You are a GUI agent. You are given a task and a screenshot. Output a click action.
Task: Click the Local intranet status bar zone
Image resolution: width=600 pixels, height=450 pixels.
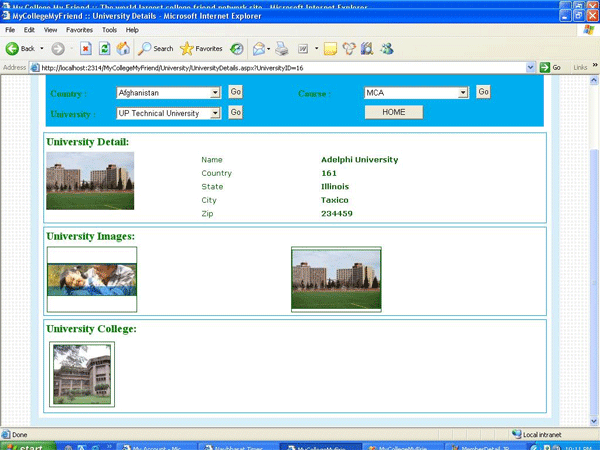coord(536,434)
